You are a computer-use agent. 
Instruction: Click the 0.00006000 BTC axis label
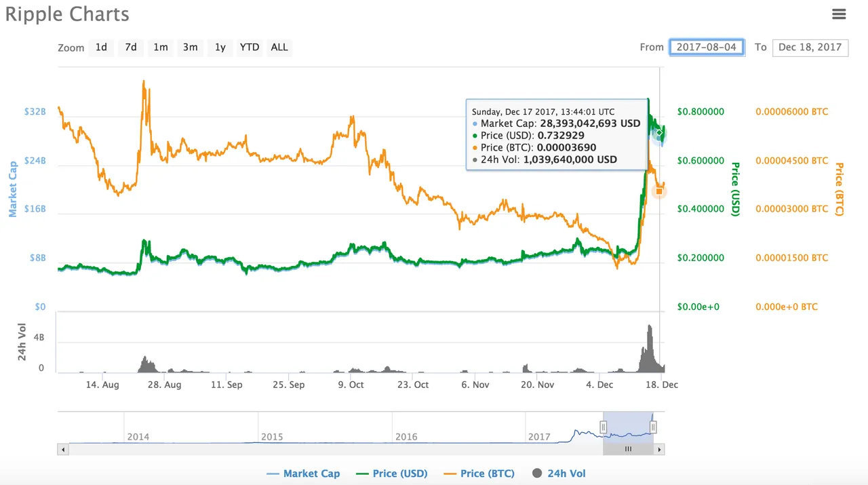click(792, 111)
